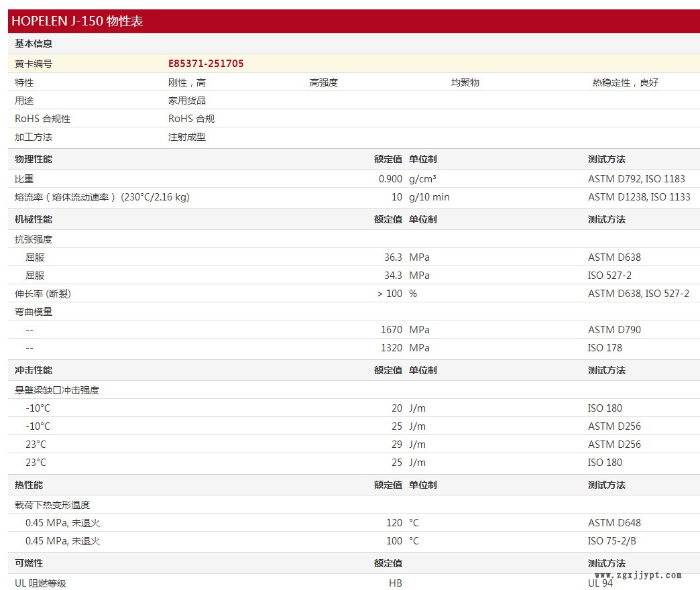Click the impact value "20" J/m
The height and width of the screenshot is (590, 700).
pyautogui.click(x=398, y=408)
